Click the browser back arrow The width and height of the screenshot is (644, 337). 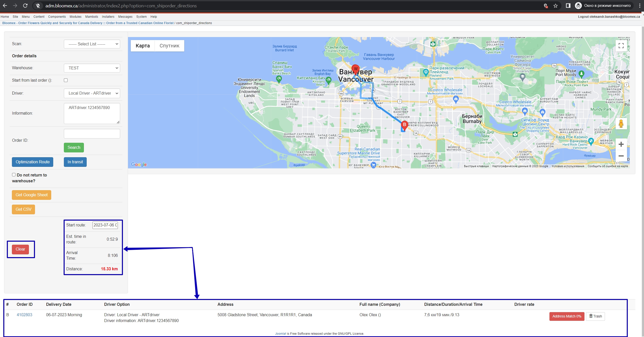pos(5,6)
